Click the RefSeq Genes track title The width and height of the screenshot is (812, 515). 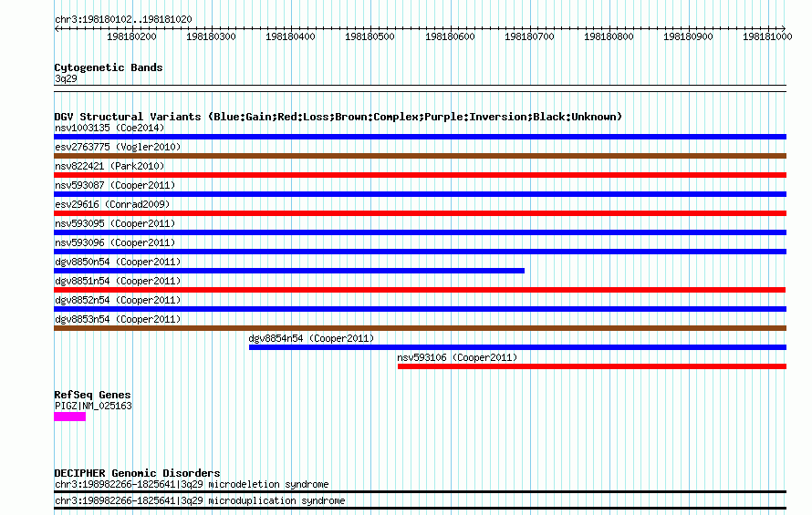[x=92, y=395]
